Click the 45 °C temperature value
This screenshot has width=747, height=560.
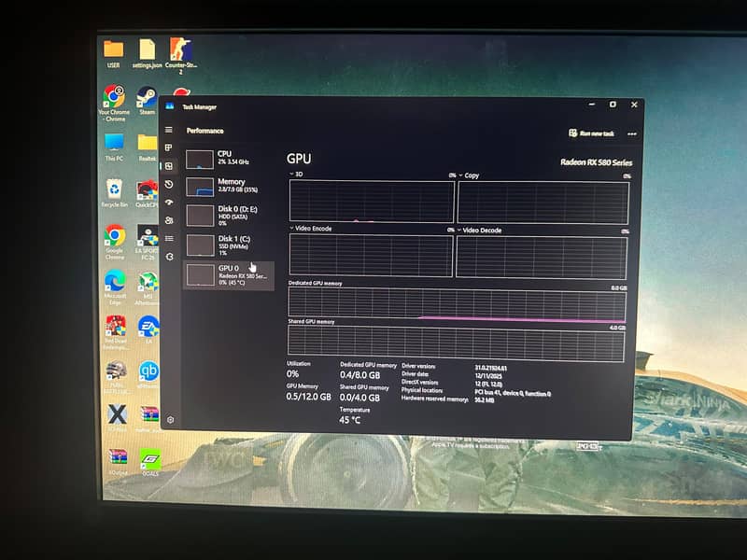[349, 420]
